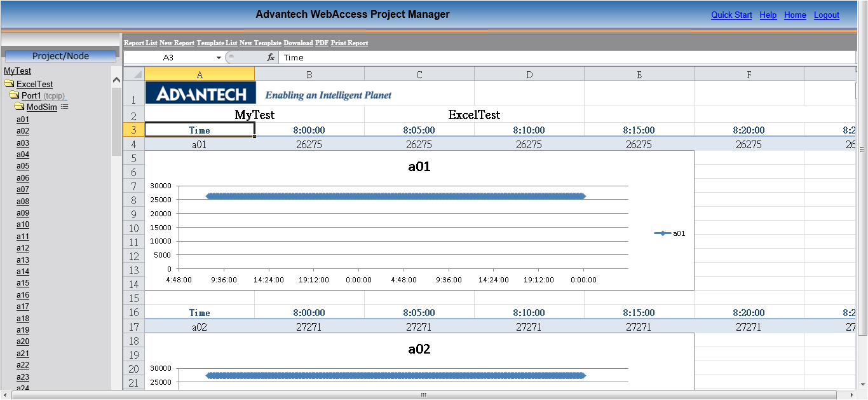Click the bottom horizontal scrollbar
Screen dimensions: 868x400
tap(423, 395)
